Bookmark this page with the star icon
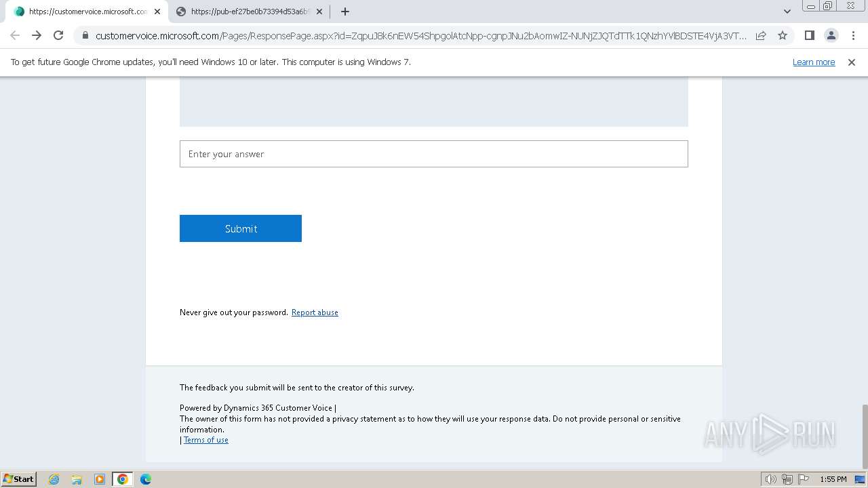The width and height of the screenshot is (868, 488). [783, 35]
